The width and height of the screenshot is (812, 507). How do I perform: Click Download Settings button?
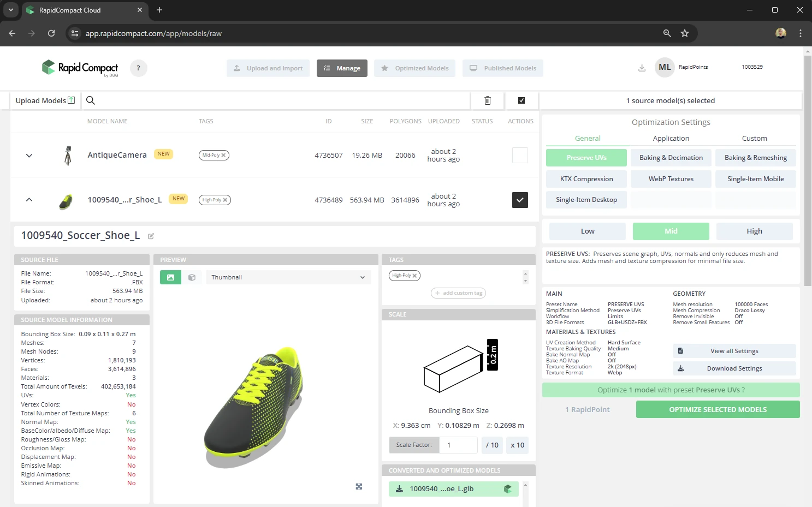pyautogui.click(x=734, y=368)
